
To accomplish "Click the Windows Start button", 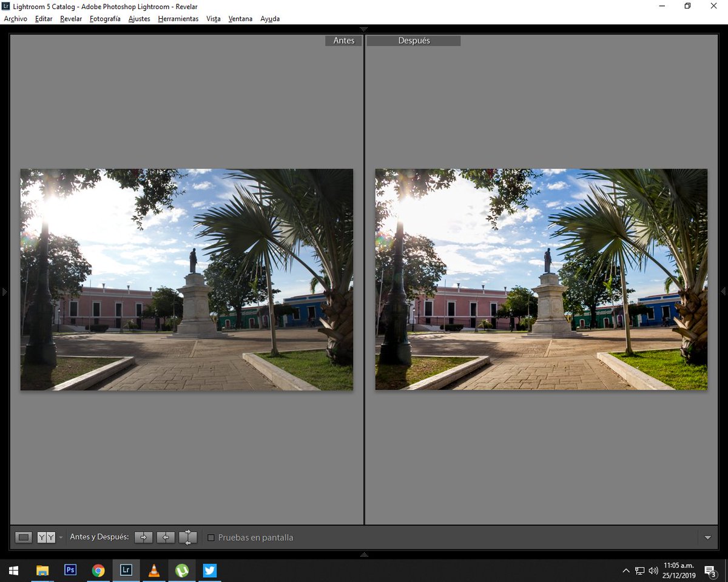I will tap(13, 570).
